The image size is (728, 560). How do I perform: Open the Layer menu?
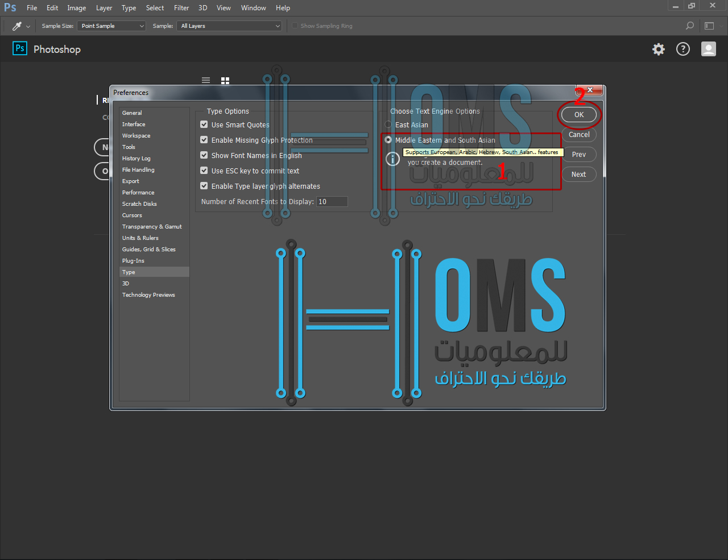click(x=104, y=8)
